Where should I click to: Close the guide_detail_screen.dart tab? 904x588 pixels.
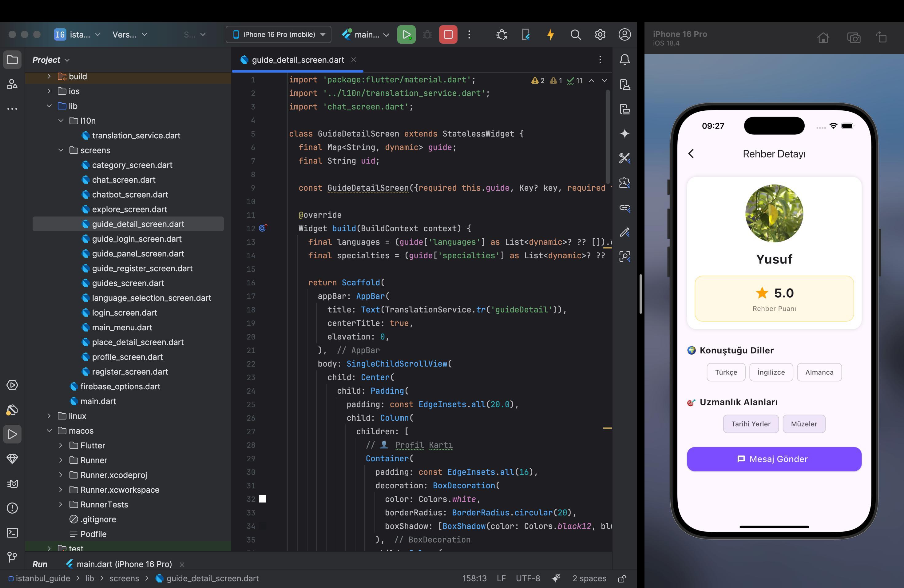coord(353,60)
